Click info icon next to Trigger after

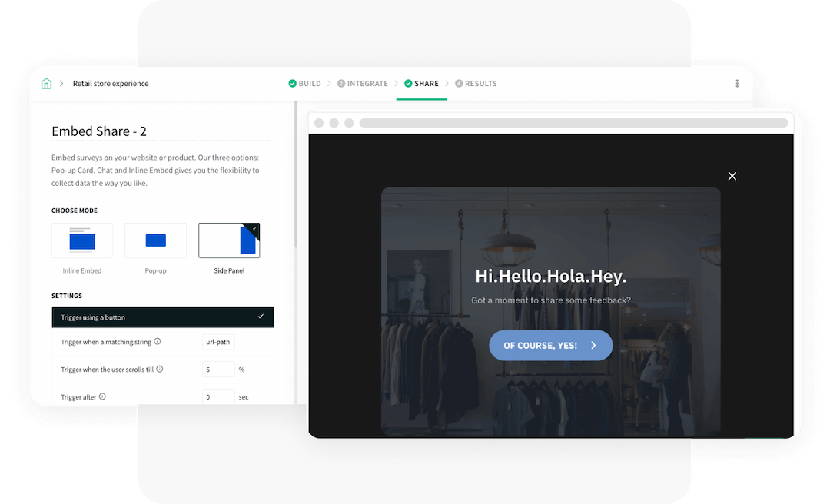click(102, 397)
